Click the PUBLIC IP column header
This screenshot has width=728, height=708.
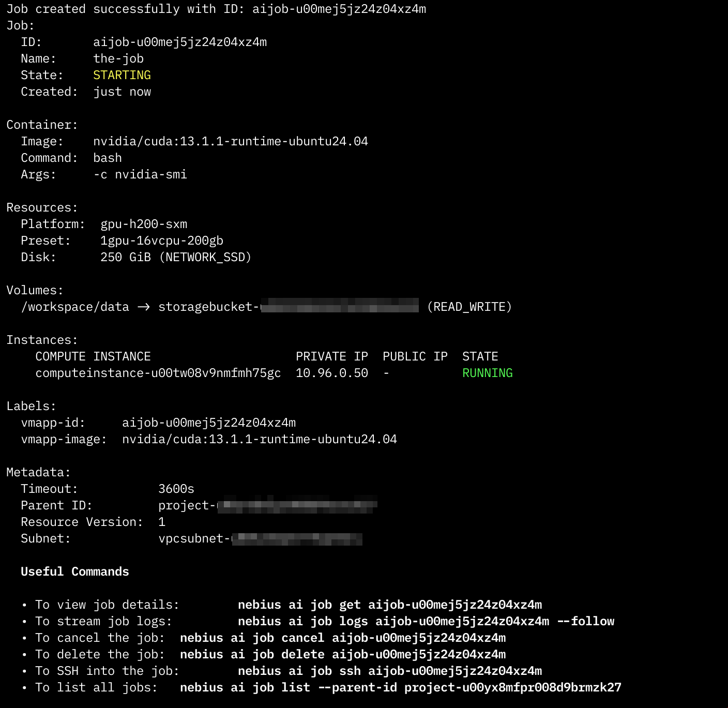click(415, 357)
